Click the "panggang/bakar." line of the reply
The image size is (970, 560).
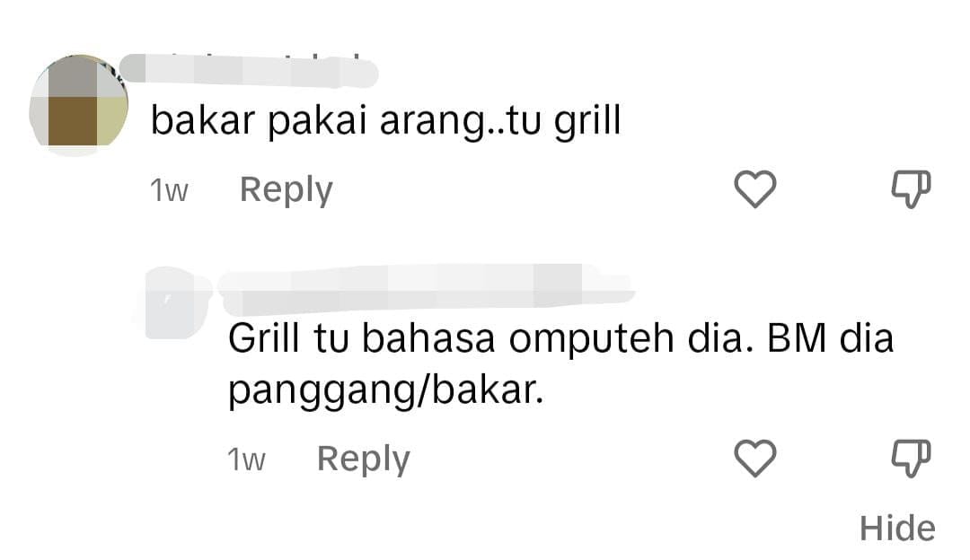point(386,391)
